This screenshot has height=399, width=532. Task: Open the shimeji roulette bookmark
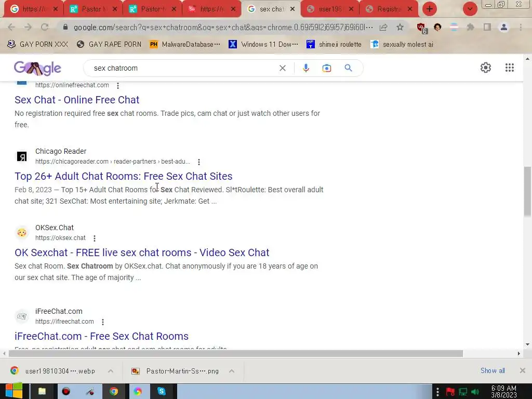[334, 45]
